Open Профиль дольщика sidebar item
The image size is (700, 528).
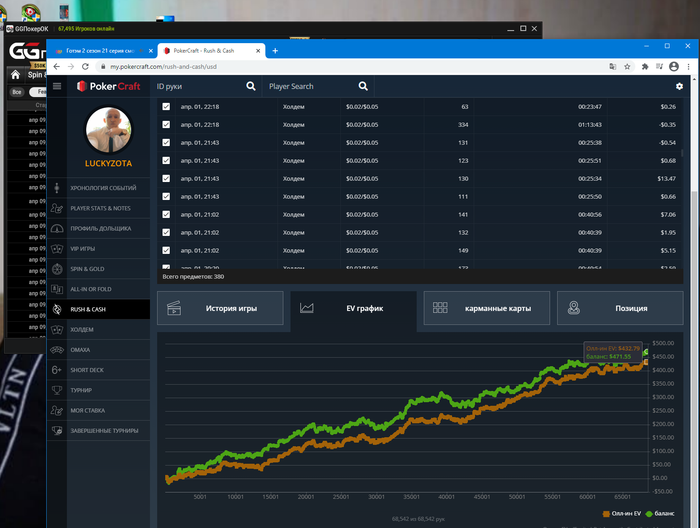[98, 229]
